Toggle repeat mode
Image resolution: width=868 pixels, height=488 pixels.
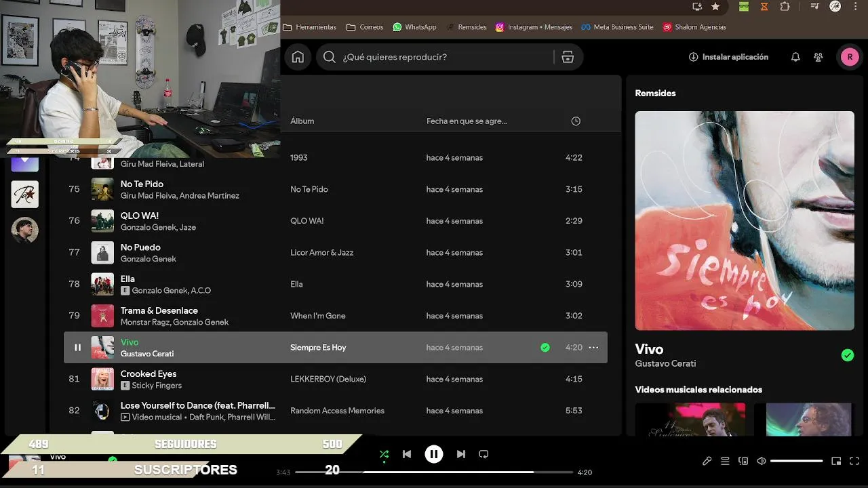coord(484,454)
